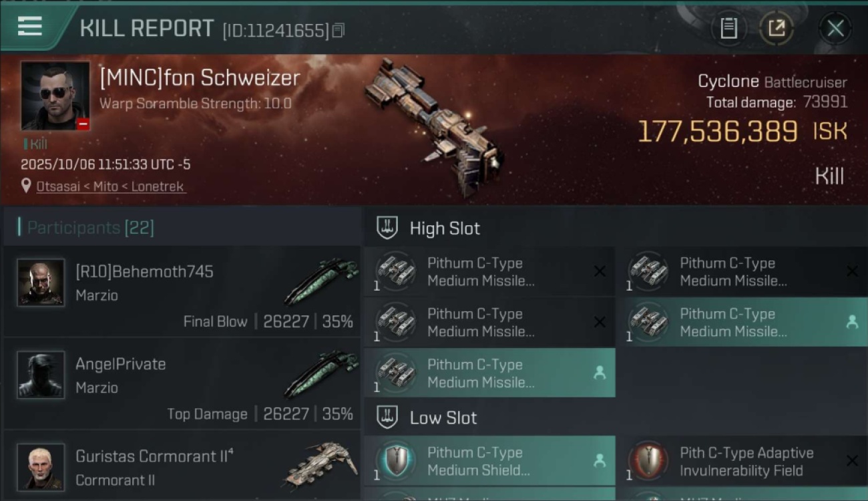The height and width of the screenshot is (501, 868).
Task: Open the clipboard notes icon
Action: (x=728, y=28)
